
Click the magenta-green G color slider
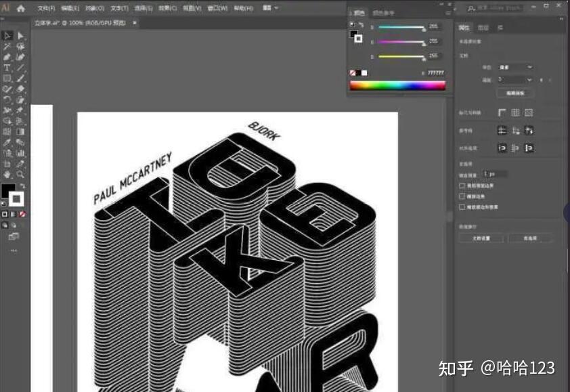click(x=401, y=42)
